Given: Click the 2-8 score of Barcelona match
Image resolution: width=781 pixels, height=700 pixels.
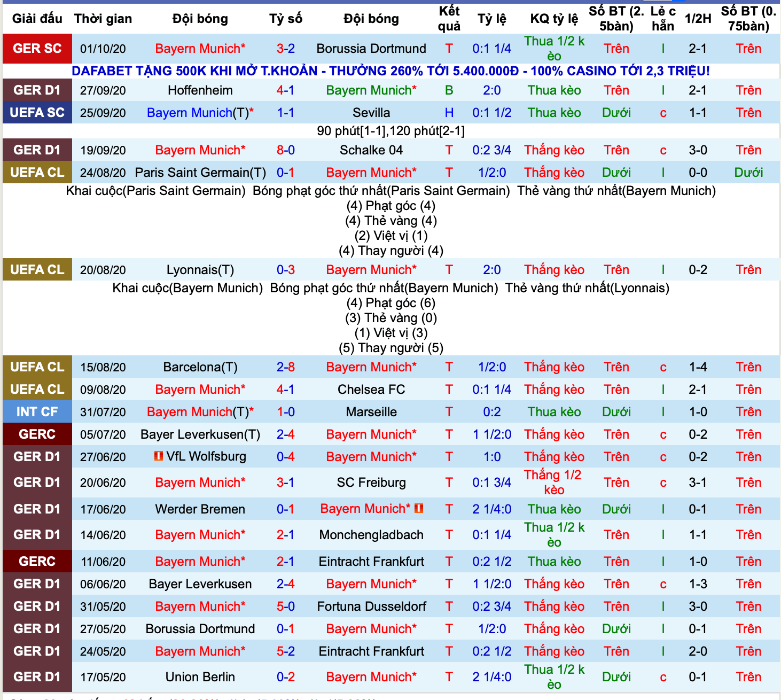Looking at the screenshot, I should [x=286, y=367].
